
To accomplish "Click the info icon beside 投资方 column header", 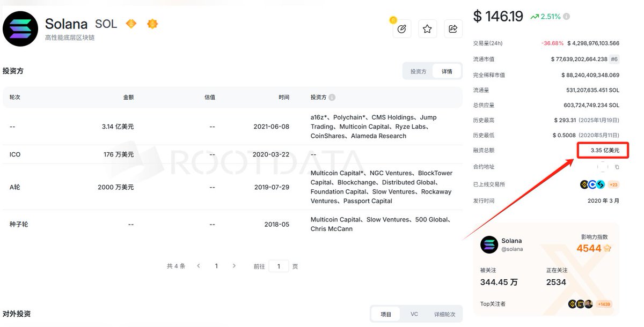I will (x=332, y=98).
